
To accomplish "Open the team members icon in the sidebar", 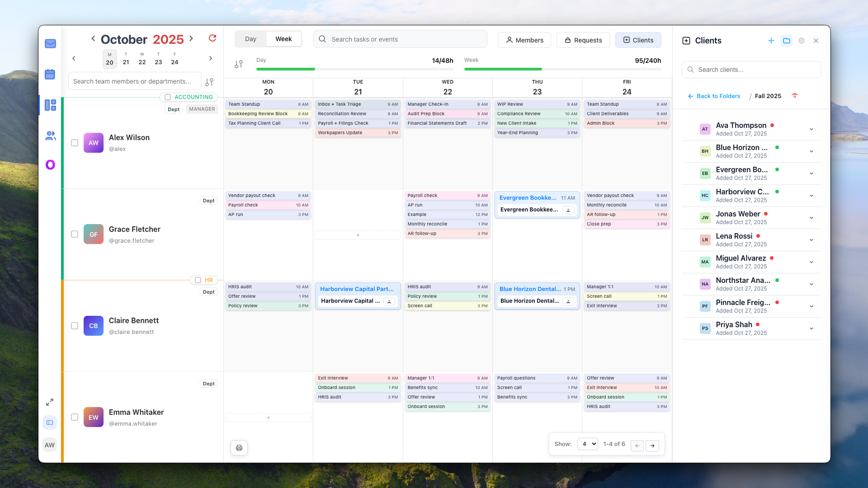I will pos(50,136).
